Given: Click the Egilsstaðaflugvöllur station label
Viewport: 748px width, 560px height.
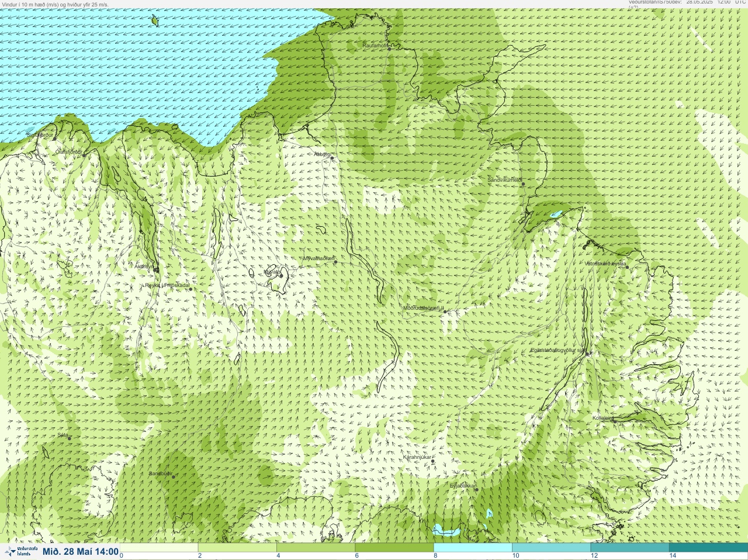Looking at the screenshot, I should tap(557, 350).
